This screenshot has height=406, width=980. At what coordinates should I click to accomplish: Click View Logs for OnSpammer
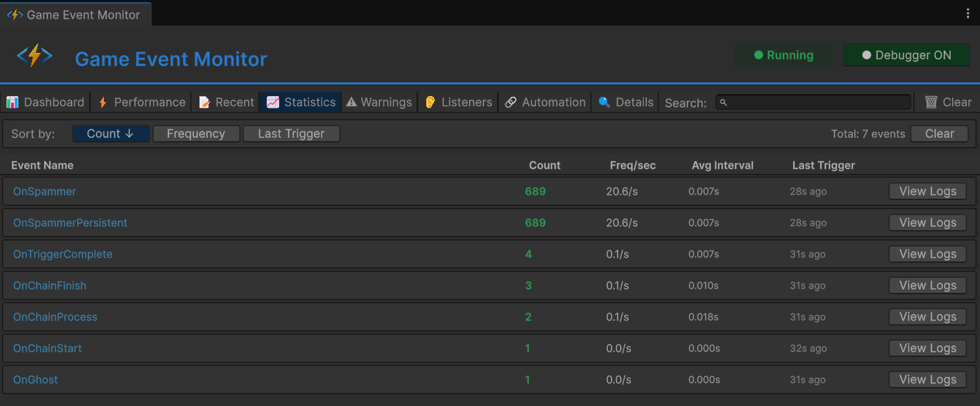click(x=927, y=191)
